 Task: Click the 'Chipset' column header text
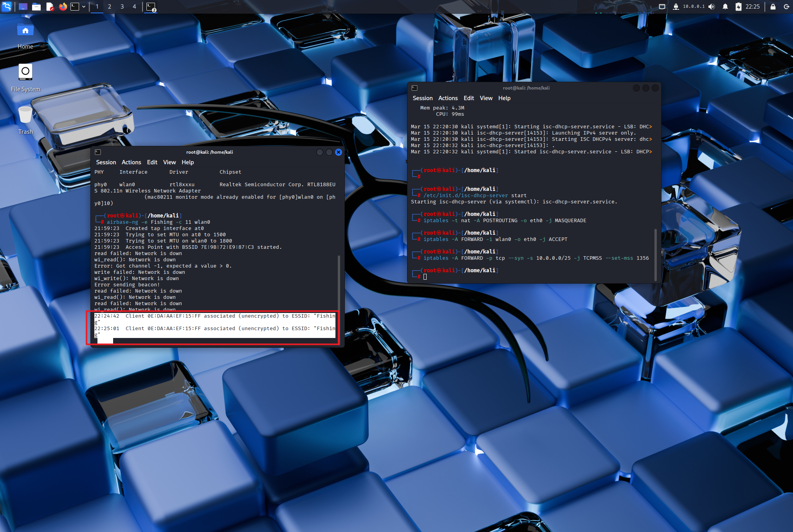(x=231, y=172)
